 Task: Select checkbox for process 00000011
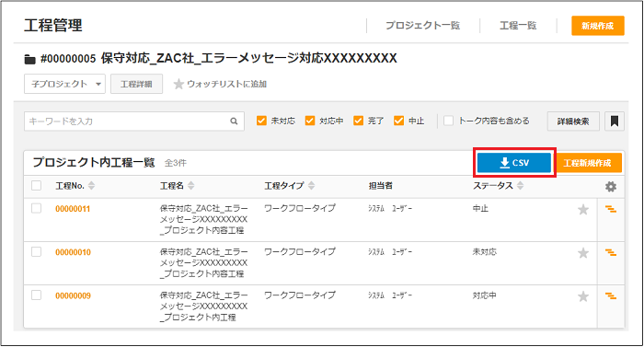[x=37, y=208]
